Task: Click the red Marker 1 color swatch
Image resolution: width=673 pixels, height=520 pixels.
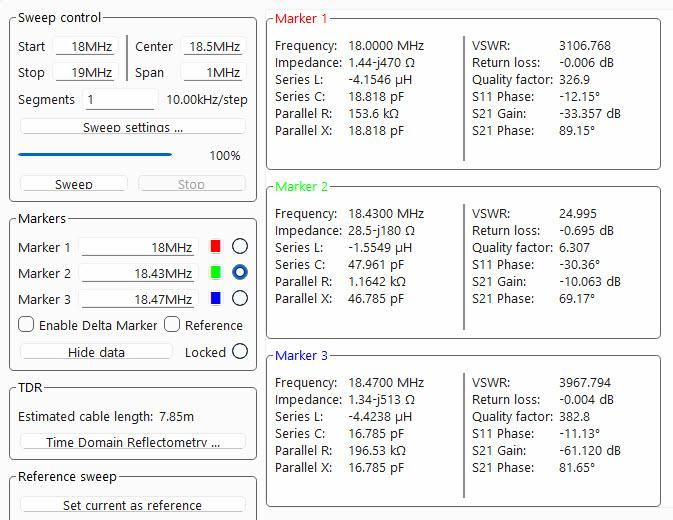Action: click(215, 246)
